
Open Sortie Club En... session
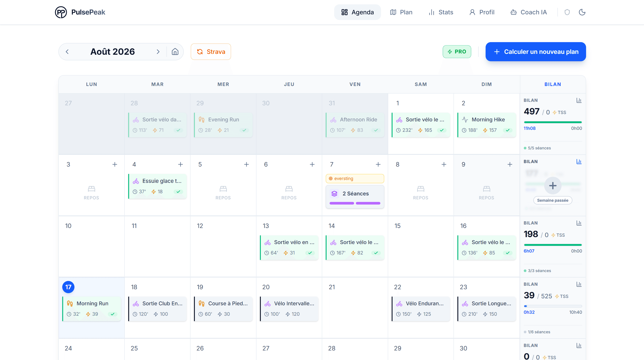pos(157,309)
